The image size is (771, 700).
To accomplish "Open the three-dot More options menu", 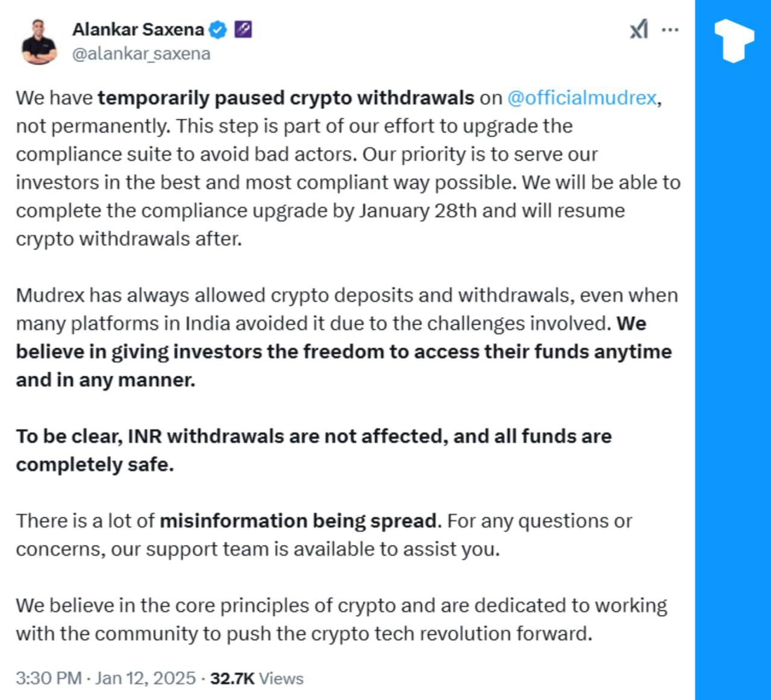I will point(670,29).
